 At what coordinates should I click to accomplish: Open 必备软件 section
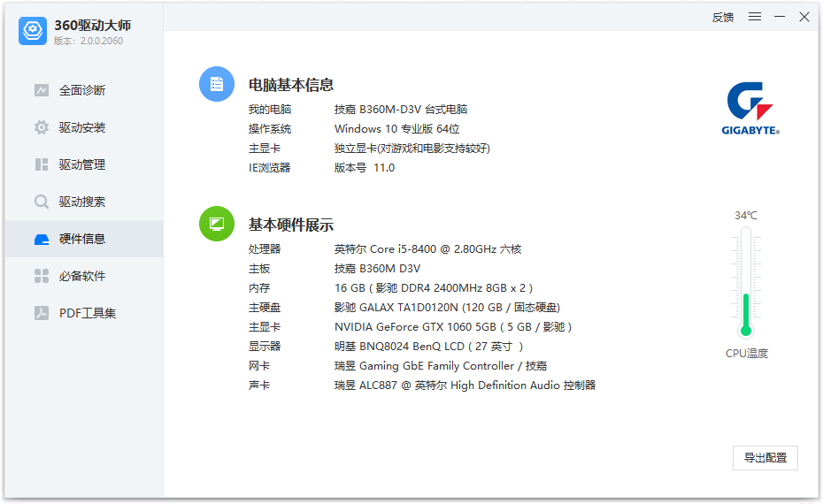[84, 276]
